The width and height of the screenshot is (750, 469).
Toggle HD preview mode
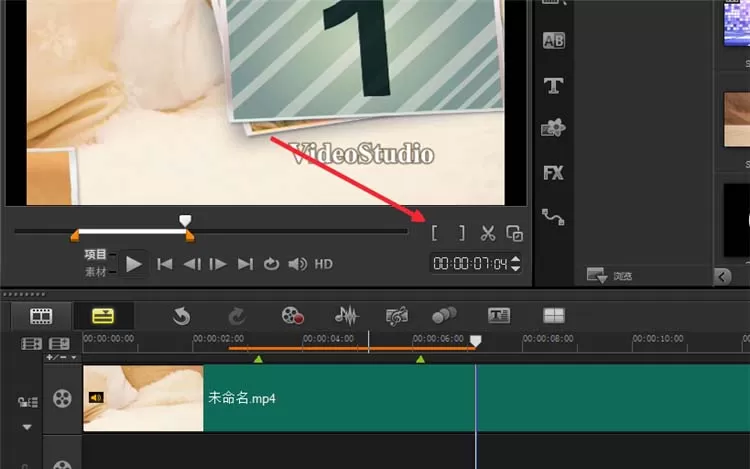pyautogui.click(x=323, y=264)
